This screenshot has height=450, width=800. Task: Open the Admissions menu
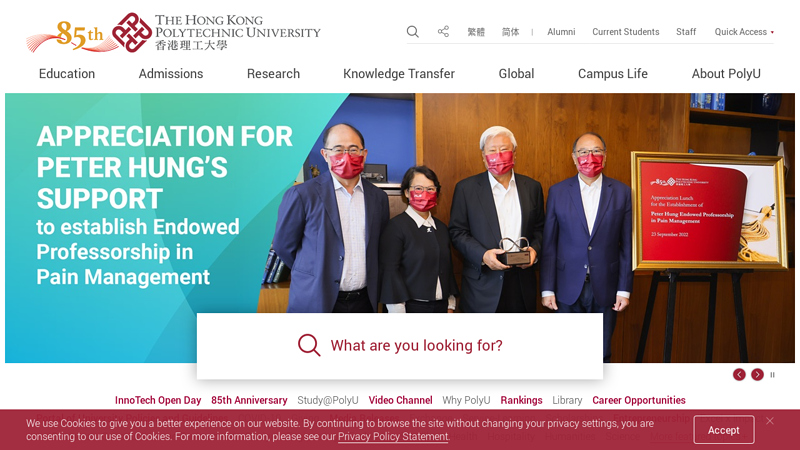pyautogui.click(x=171, y=74)
